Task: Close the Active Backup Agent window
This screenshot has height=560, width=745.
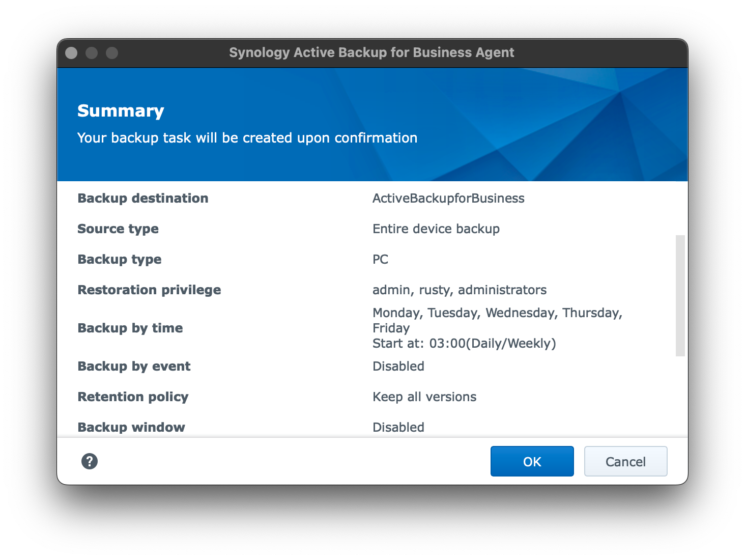Action: pos(72,53)
